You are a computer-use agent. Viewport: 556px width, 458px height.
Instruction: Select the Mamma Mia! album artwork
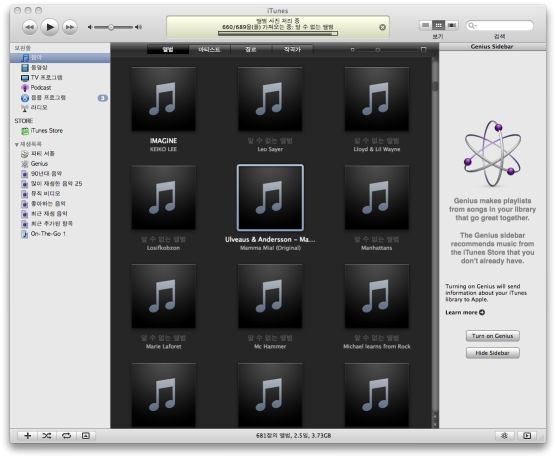coord(270,198)
